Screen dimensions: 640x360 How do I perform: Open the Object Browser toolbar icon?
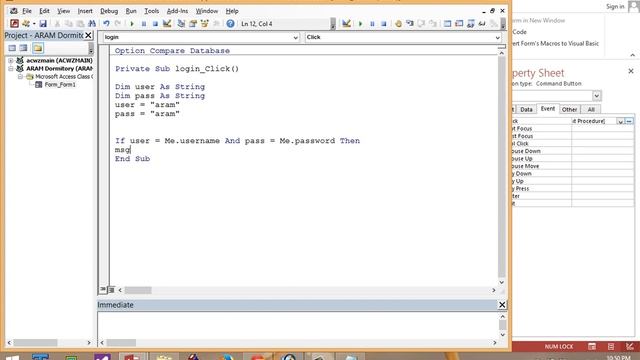[x=204, y=24]
